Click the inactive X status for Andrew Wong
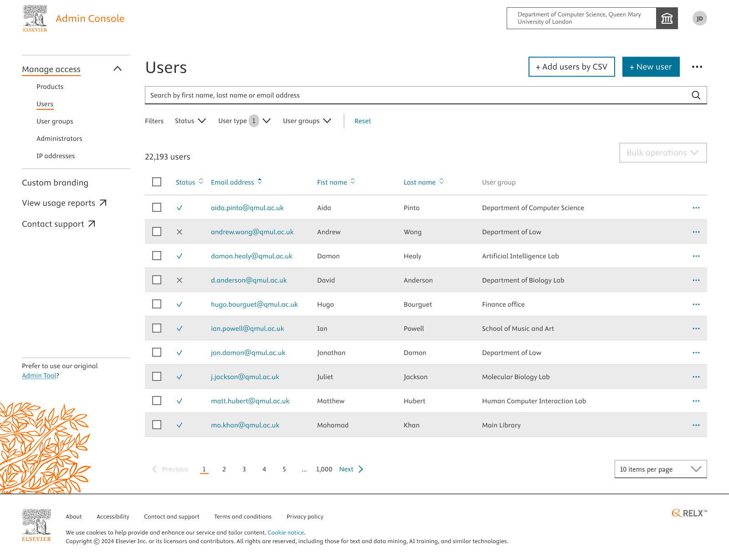729x560 pixels. 180,232
